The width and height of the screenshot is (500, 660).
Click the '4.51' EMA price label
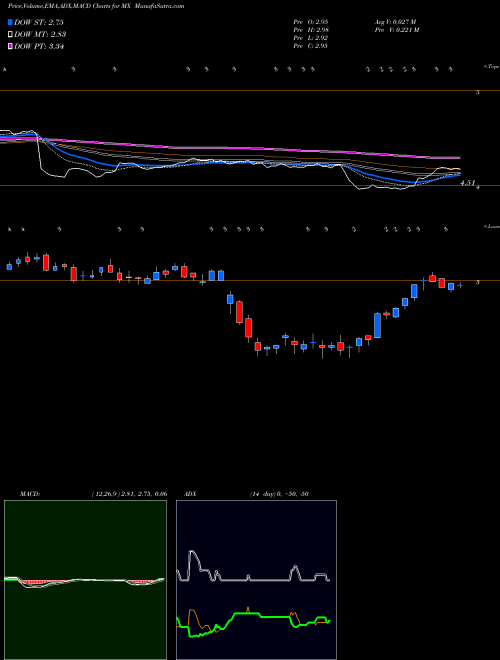[x=467, y=183]
